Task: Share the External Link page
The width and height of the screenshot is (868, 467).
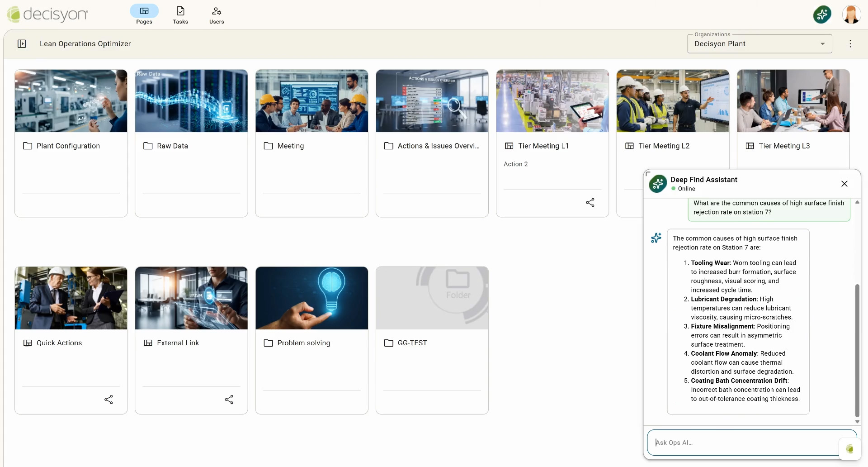Action: (x=229, y=400)
